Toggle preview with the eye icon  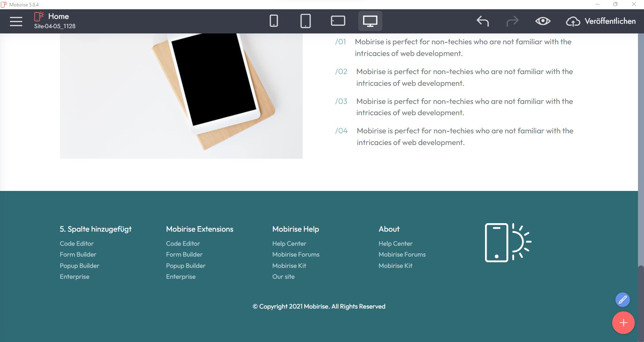point(543,21)
